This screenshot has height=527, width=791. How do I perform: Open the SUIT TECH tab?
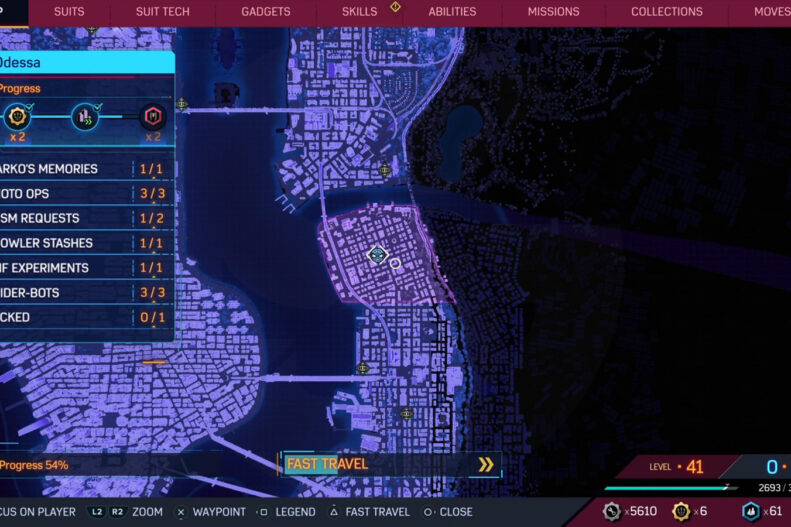(162, 12)
